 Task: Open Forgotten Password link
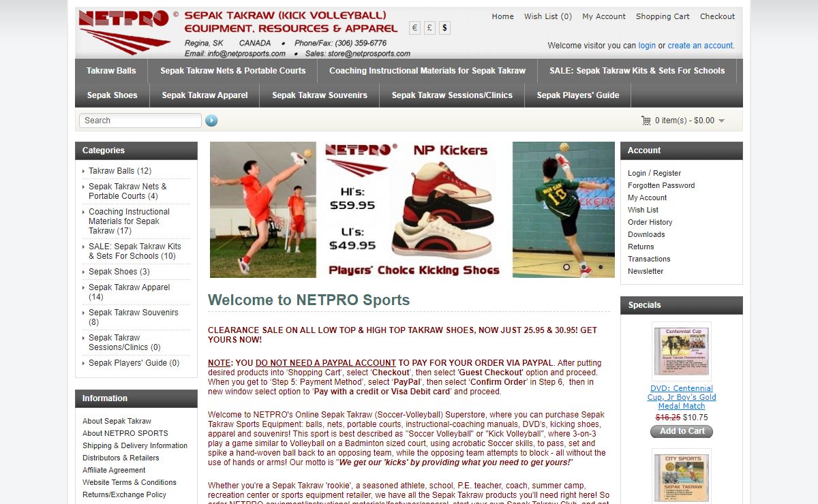pos(661,185)
